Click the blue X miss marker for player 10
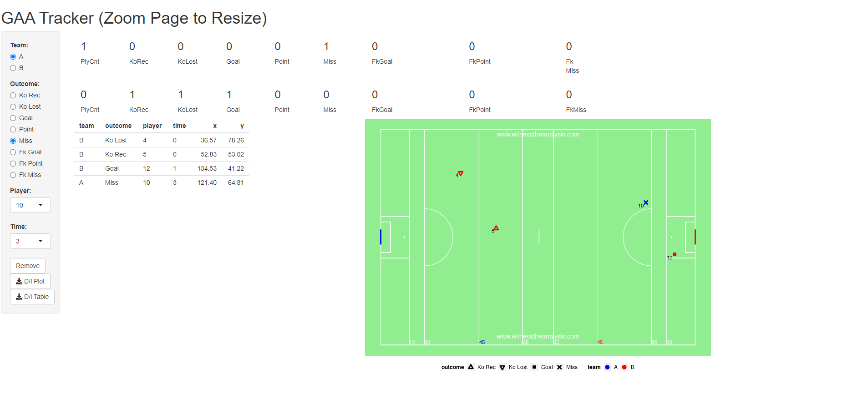868x410 pixels. (x=645, y=202)
